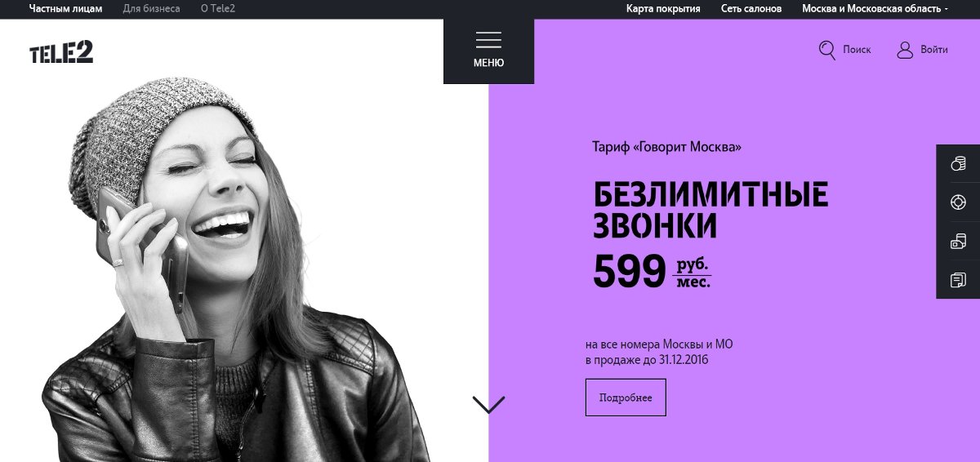Open the О Tele2 section

click(x=218, y=9)
